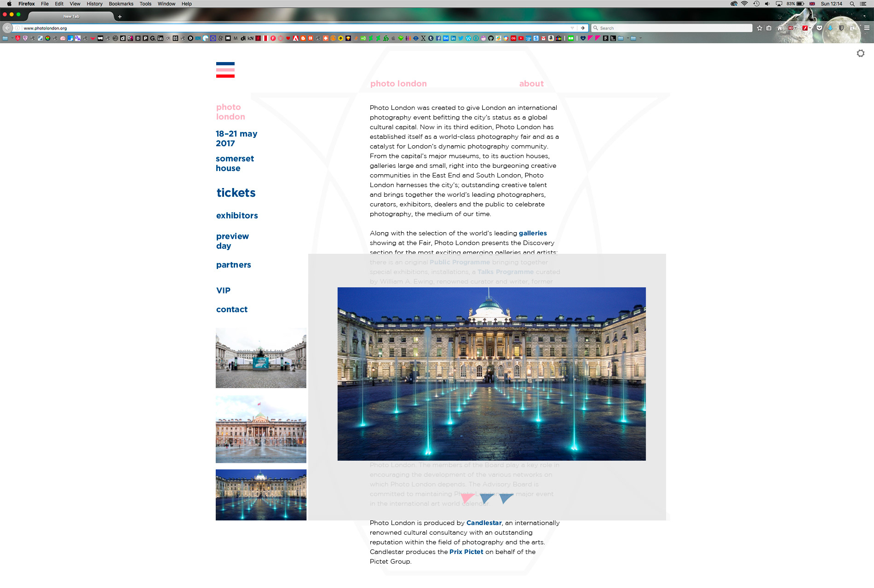874x588 pixels.
Task: Open the site's striped hamburger menu icon
Action: tap(225, 70)
